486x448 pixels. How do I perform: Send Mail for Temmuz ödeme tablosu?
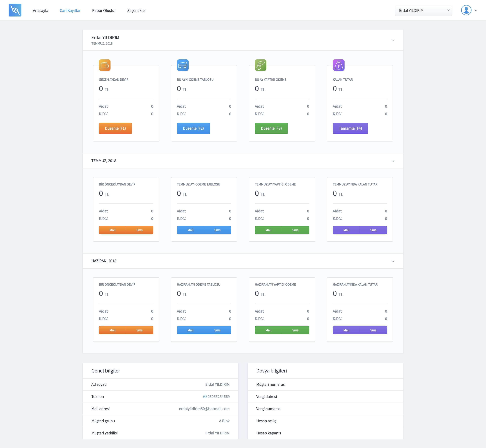[x=190, y=230]
